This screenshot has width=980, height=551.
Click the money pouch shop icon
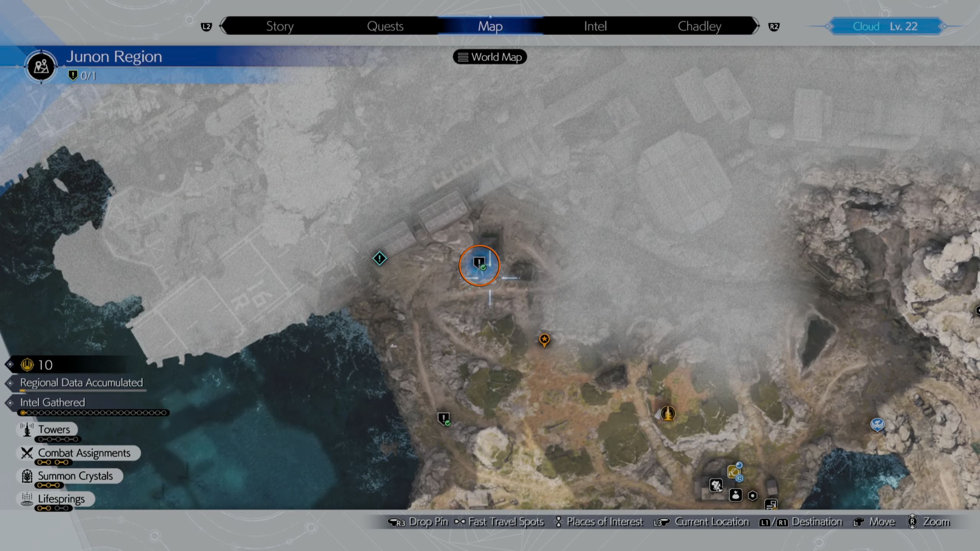pos(735,495)
